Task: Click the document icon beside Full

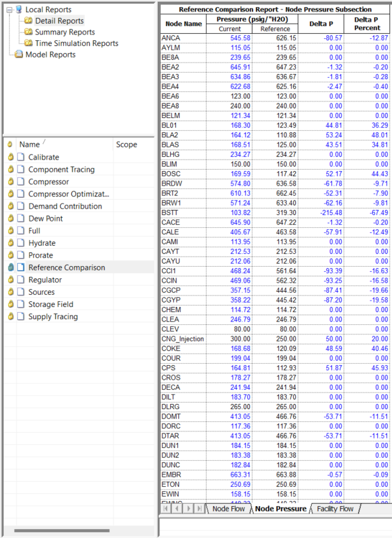Action: [21, 230]
